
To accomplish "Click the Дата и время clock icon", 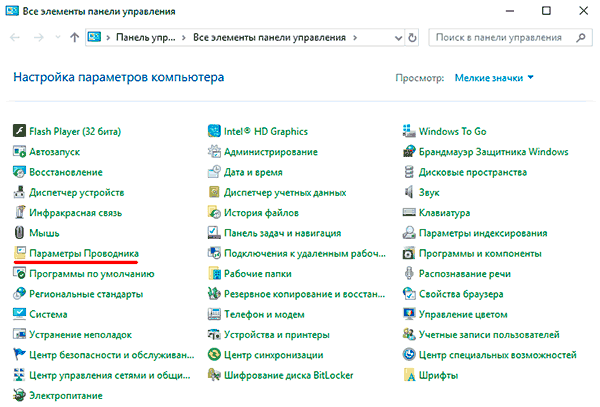I will (214, 172).
